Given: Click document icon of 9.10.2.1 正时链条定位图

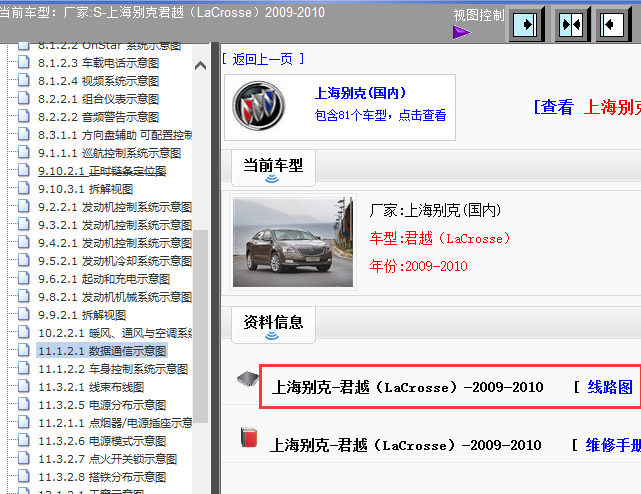Looking at the screenshot, I should tap(24, 169).
